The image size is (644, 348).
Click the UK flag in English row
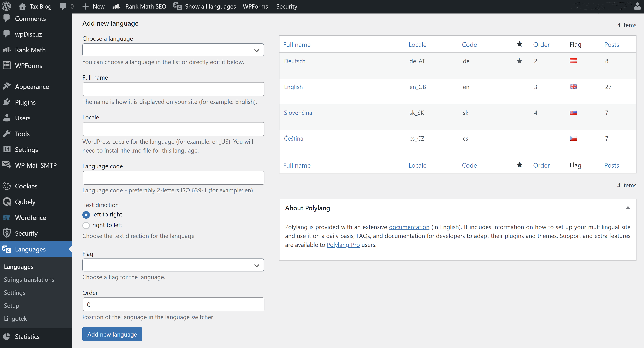573,86
